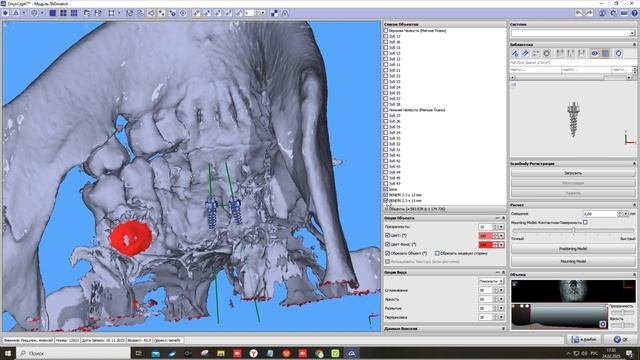Viewport: 640px width, 360px height.
Task: Click the volume transparency slider
Action: click(x=622, y=312)
